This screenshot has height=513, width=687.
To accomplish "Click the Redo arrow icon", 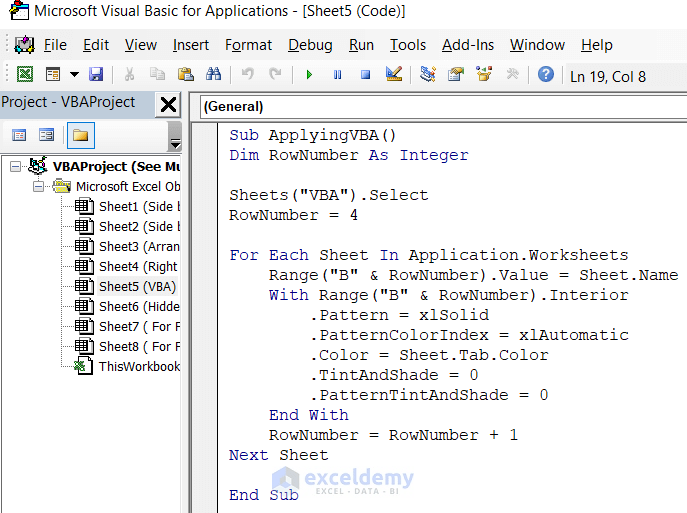I will click(x=275, y=74).
